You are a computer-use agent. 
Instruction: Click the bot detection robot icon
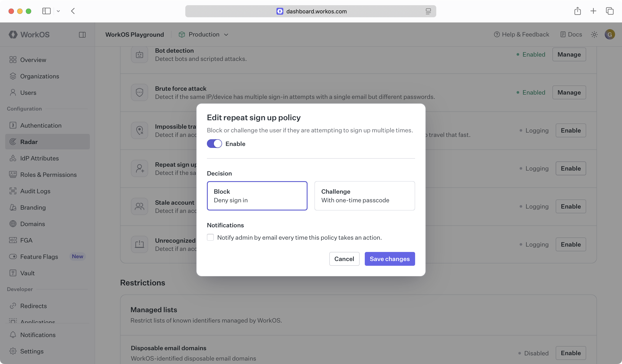[x=140, y=55]
